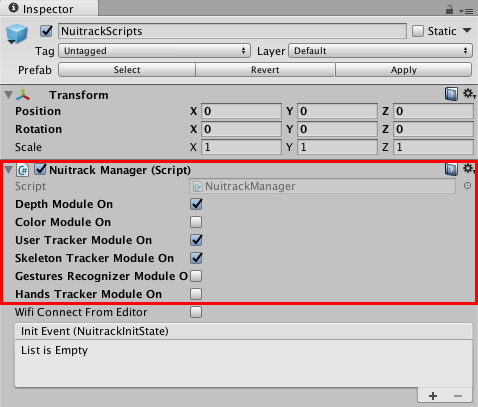This screenshot has height=407, width=478.
Task: Click the Script field object picker circle
Action: pyautogui.click(x=467, y=186)
